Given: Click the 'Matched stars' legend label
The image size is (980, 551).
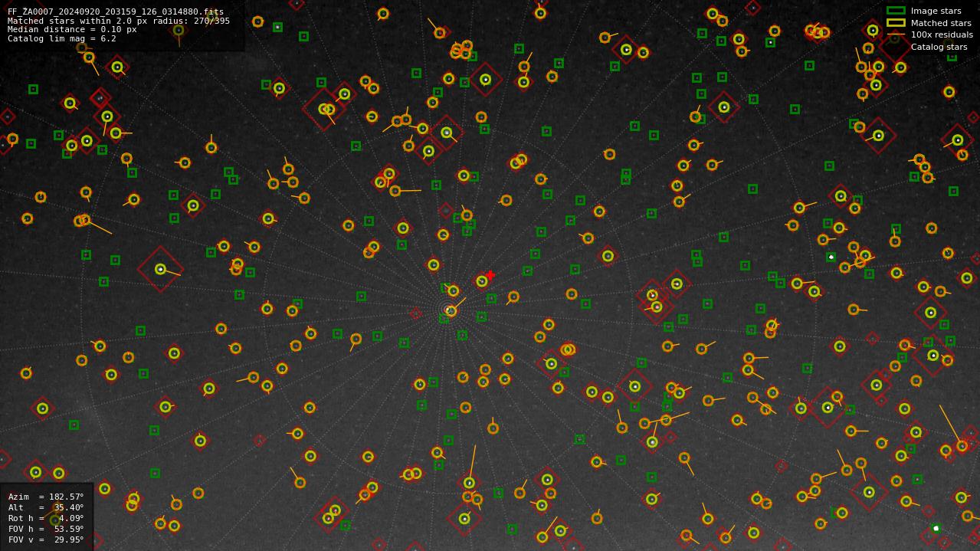Looking at the screenshot, I should coord(941,23).
